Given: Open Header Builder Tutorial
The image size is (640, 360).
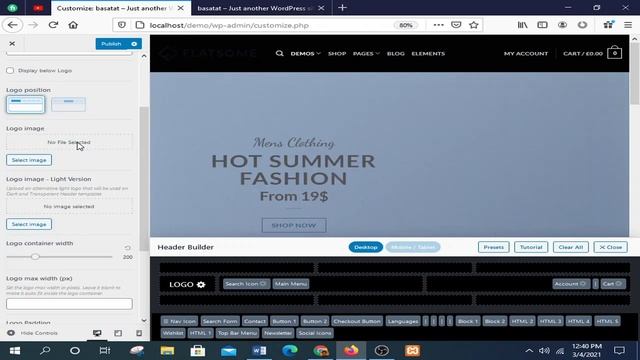Looking at the screenshot, I should [531, 247].
